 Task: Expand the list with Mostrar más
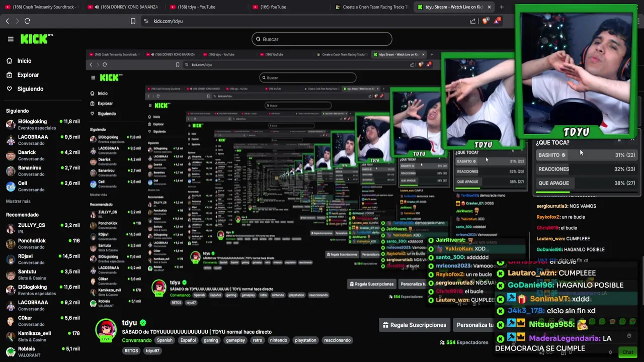[18, 201]
